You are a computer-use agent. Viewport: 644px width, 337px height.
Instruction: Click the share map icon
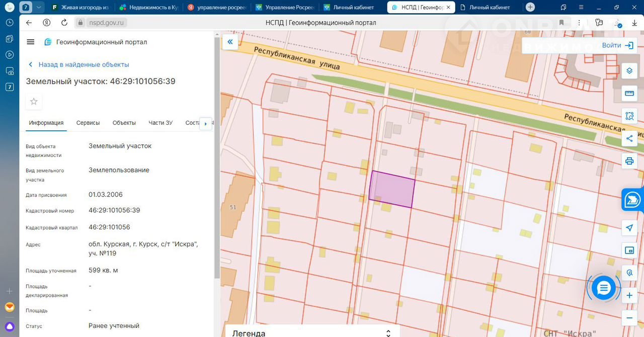pyautogui.click(x=629, y=139)
